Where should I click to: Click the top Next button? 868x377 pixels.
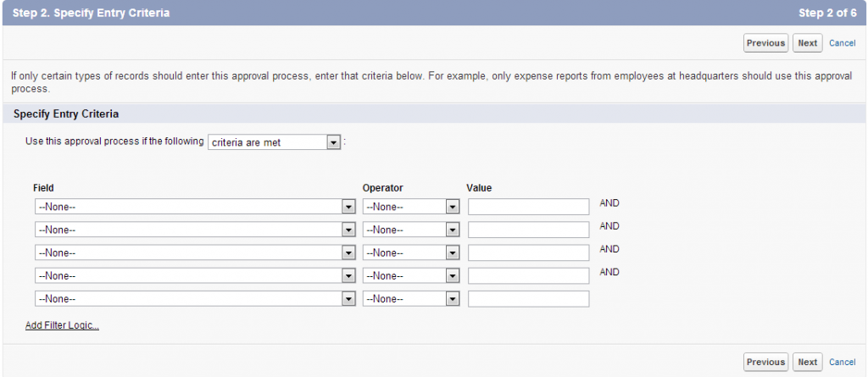tap(807, 43)
